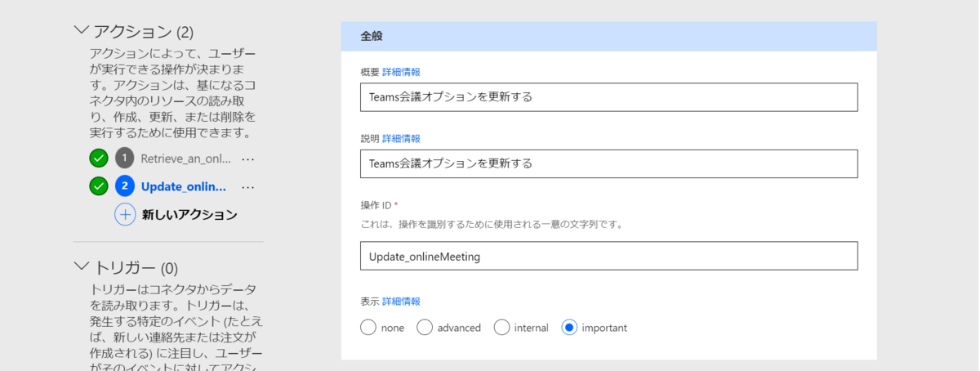Select the important visibility radio button
Image resolution: width=980 pixels, height=371 pixels.
pos(569,328)
